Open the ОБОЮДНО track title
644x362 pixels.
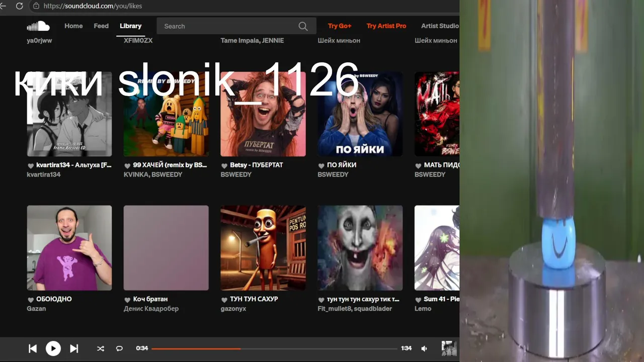point(54,299)
